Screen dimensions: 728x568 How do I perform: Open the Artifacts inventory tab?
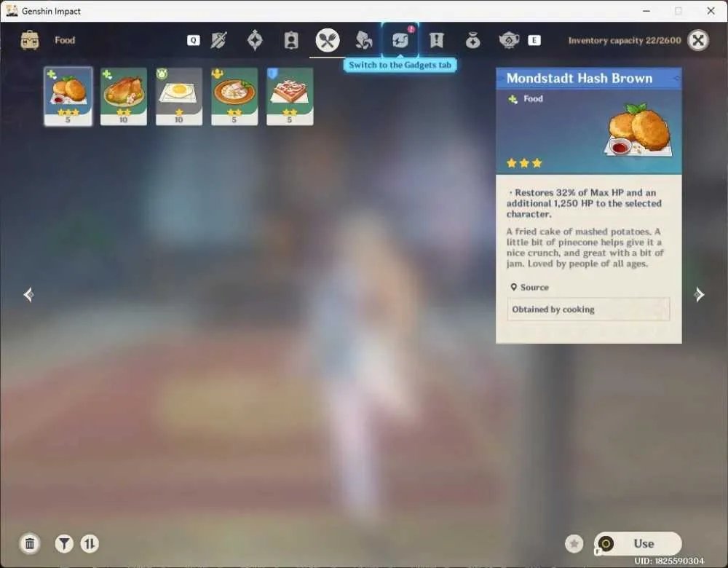255,40
